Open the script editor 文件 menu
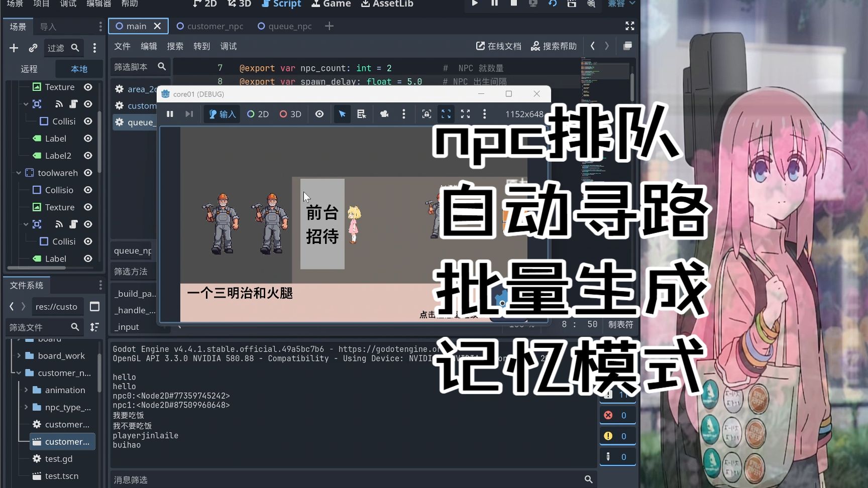 (x=122, y=46)
